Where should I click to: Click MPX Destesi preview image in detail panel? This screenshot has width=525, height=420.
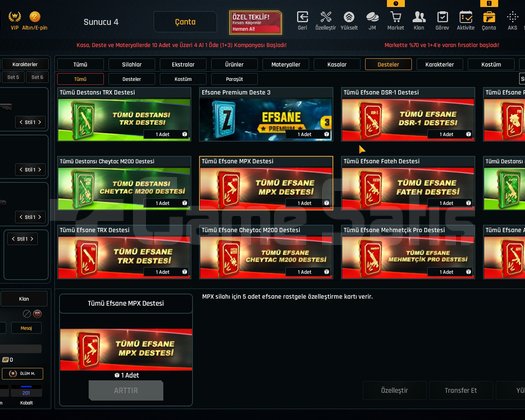pos(126,349)
